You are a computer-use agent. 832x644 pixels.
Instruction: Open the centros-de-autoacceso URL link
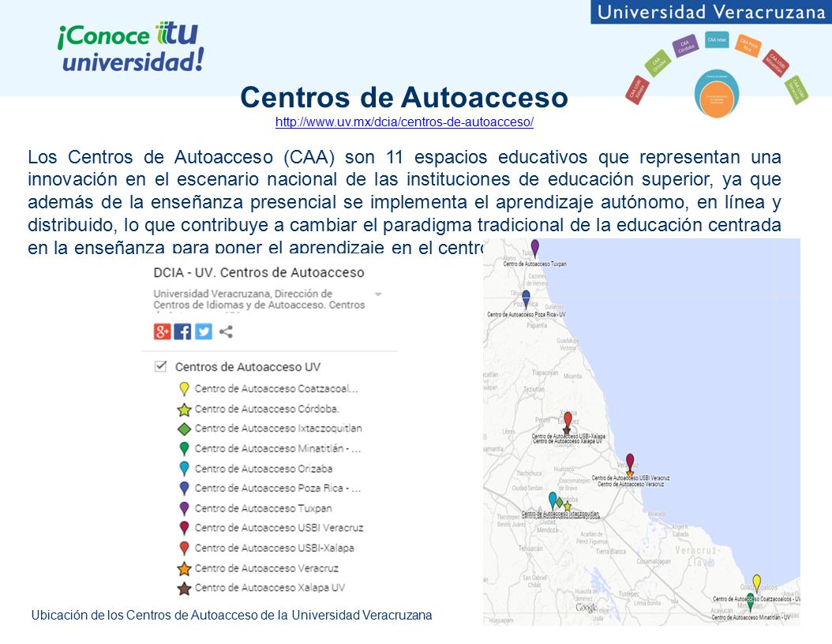click(x=404, y=122)
